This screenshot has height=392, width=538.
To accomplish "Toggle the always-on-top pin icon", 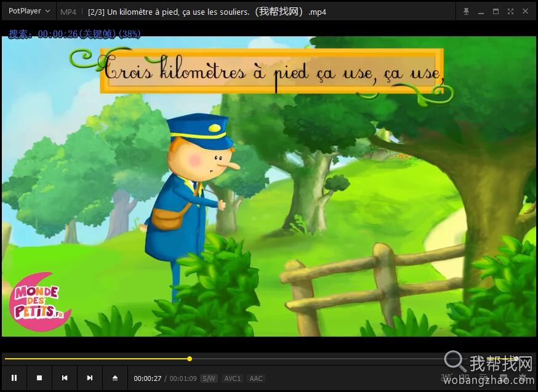I will click(x=466, y=11).
